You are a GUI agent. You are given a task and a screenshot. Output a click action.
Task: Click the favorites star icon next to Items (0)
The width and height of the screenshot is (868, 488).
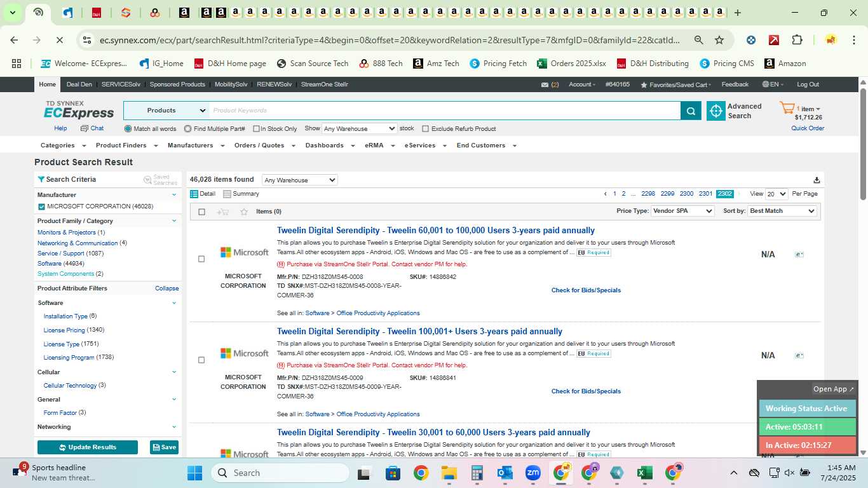pos(244,212)
